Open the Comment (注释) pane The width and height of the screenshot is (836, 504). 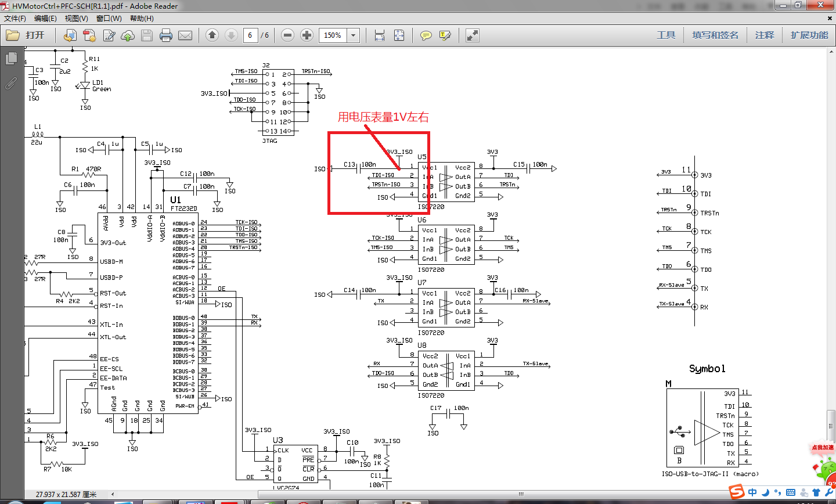click(x=765, y=35)
